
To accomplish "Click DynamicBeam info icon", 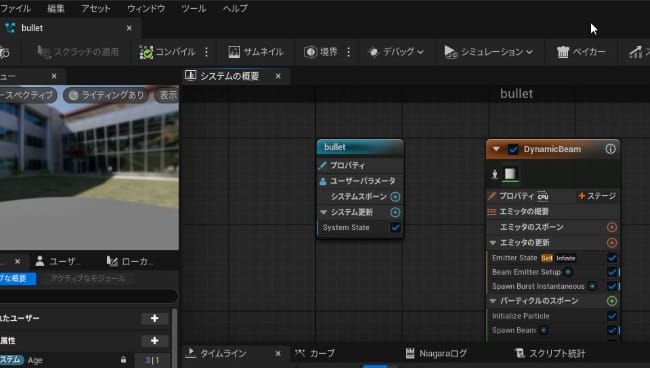I will [610, 149].
